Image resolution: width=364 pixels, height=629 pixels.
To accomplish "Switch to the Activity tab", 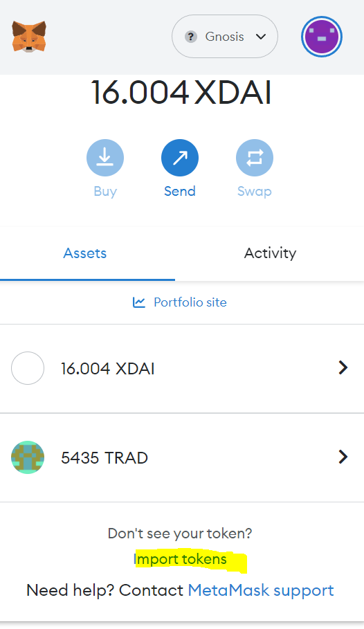I will [x=270, y=253].
